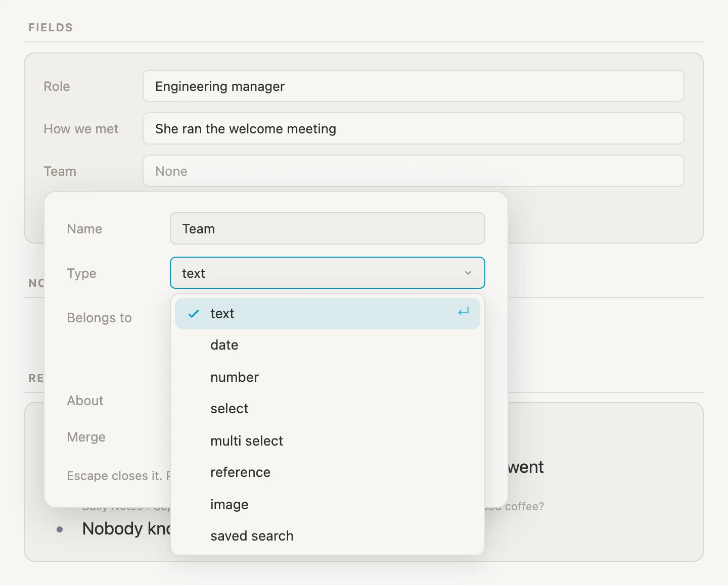
Task: Edit the 'How we met' field value
Action: click(414, 128)
